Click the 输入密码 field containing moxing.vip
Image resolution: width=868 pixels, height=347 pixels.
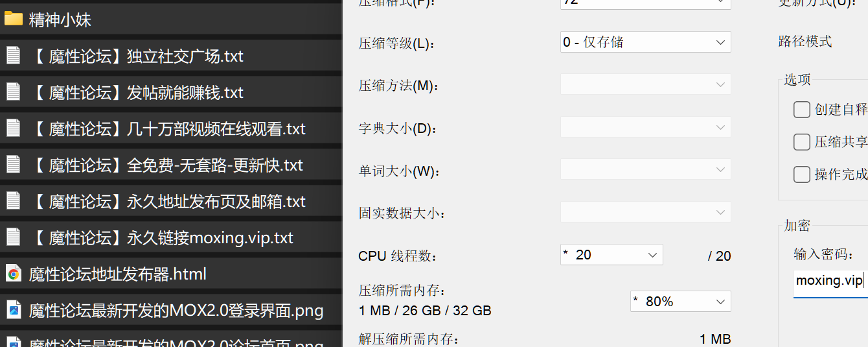point(830,281)
